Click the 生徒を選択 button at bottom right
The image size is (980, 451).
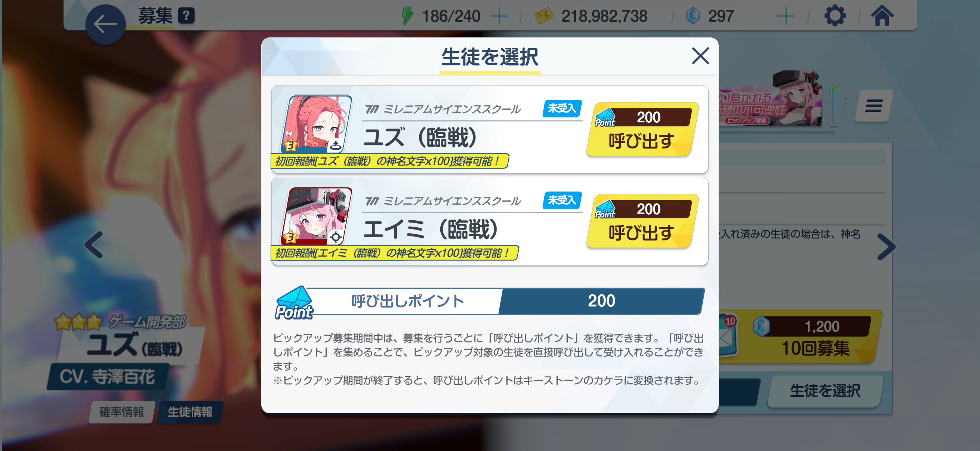[x=825, y=391]
